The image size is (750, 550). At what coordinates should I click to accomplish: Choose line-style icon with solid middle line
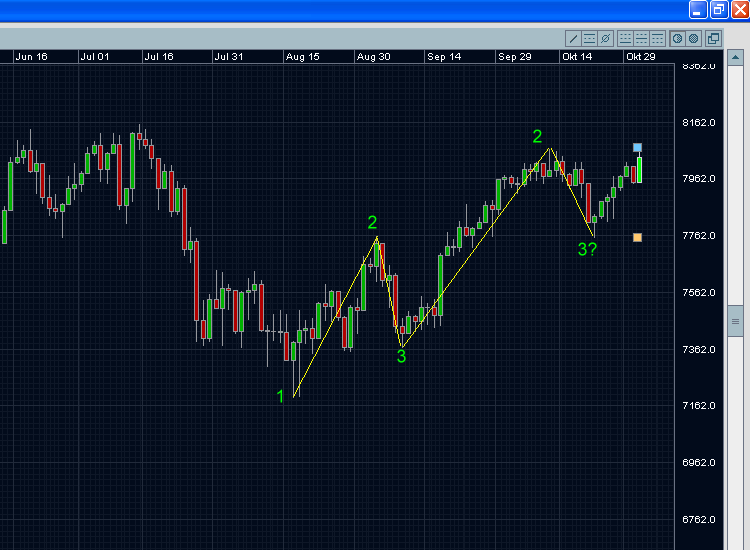(x=641, y=39)
